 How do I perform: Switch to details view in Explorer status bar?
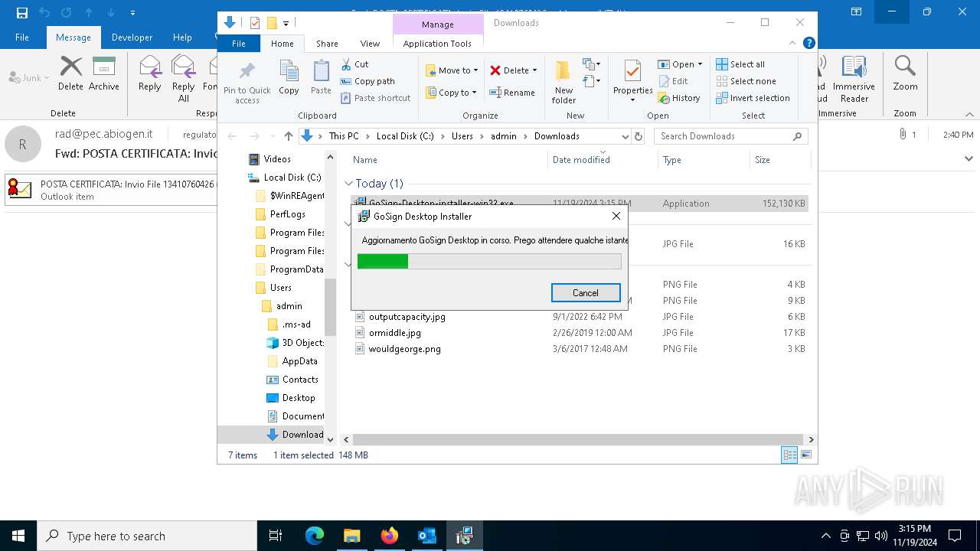(789, 455)
